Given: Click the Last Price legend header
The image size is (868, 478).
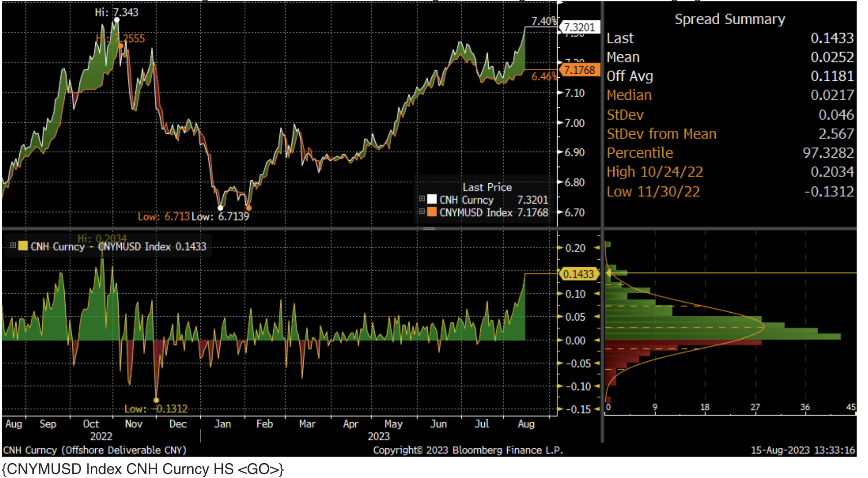Looking at the screenshot, I should tap(487, 187).
